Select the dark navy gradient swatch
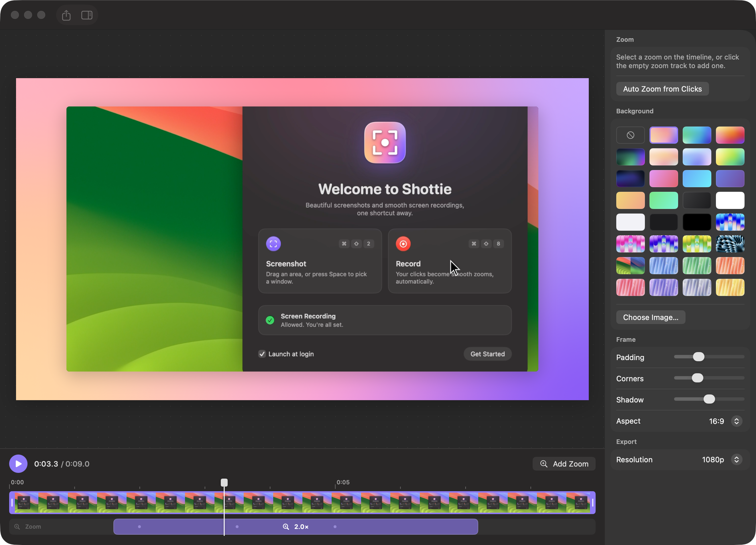 pos(630,179)
